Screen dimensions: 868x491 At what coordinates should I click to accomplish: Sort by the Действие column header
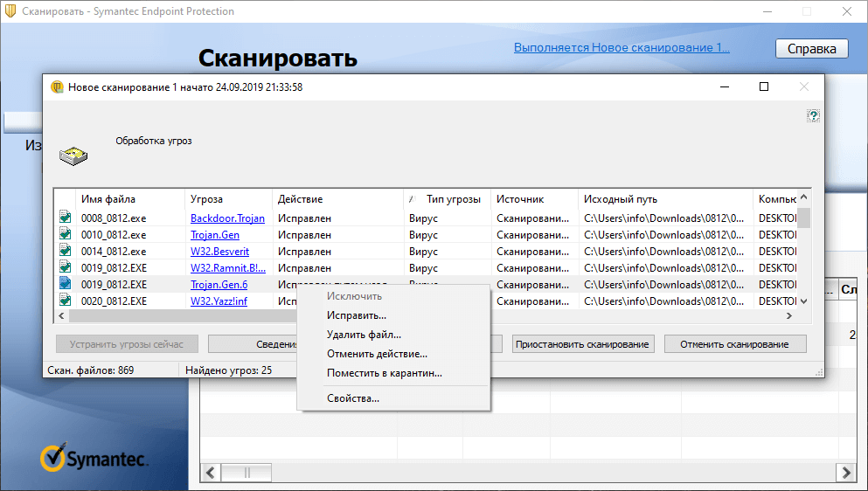tap(337, 199)
